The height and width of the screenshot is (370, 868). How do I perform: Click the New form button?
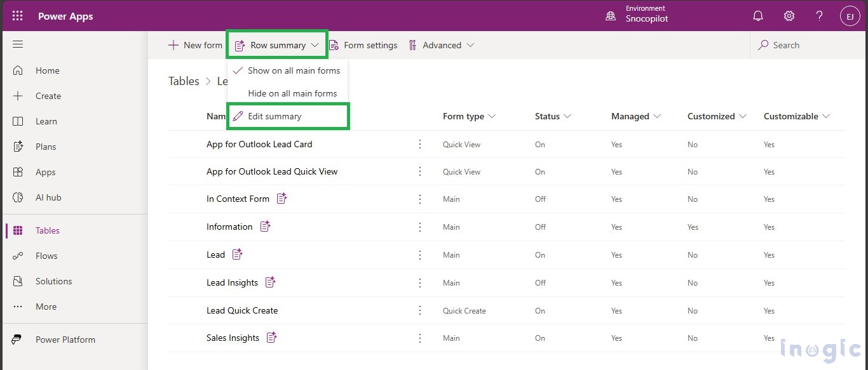pos(195,45)
